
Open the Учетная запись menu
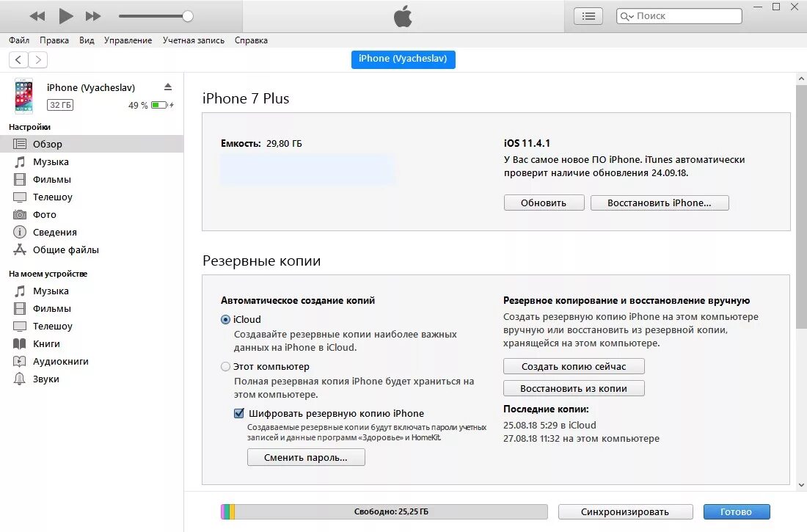[x=194, y=40]
